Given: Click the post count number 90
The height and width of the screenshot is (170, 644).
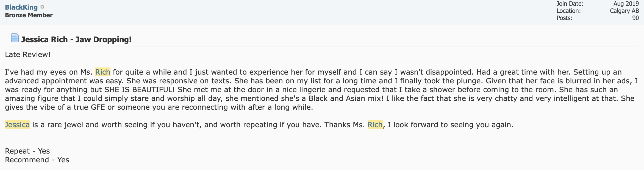Looking at the screenshot, I should point(635,18).
